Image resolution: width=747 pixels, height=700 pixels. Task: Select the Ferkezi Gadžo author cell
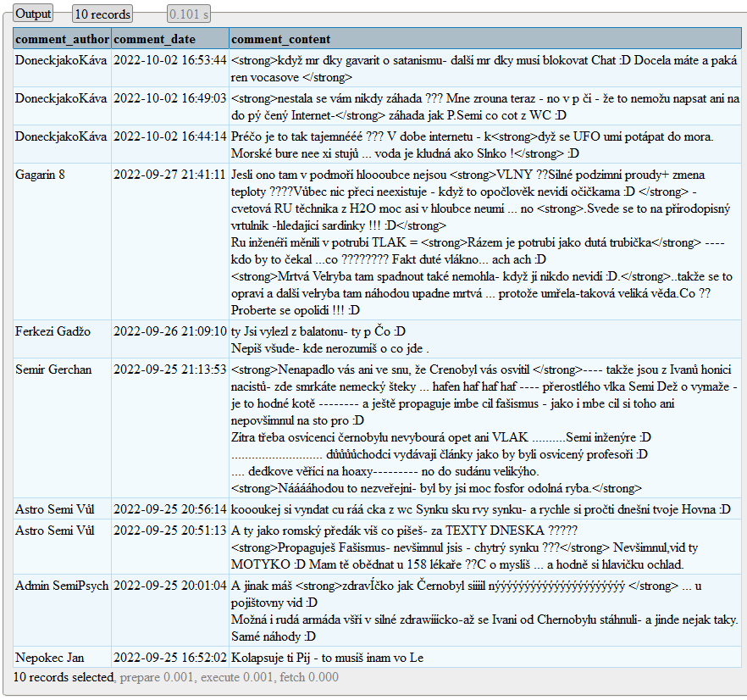pos(53,331)
